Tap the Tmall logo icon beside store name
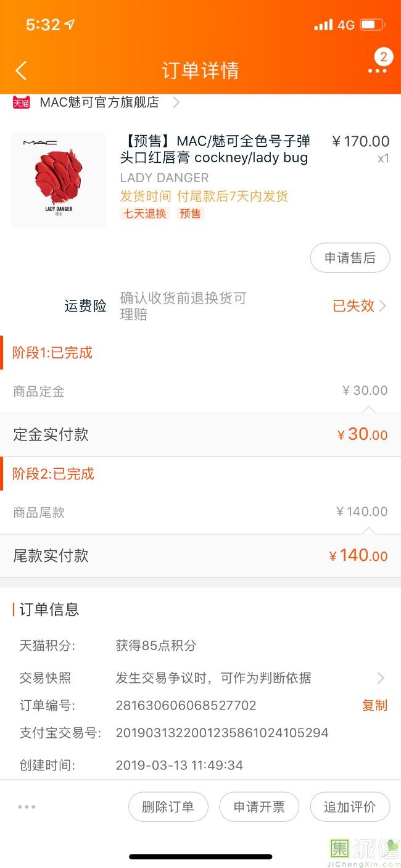Viewport: 401px width, 868px height. point(22,102)
